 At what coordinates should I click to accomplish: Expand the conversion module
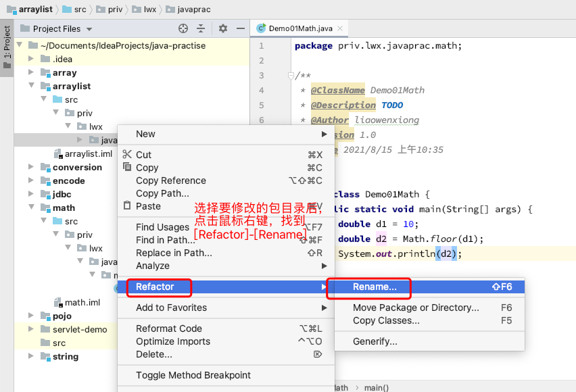click(31, 167)
